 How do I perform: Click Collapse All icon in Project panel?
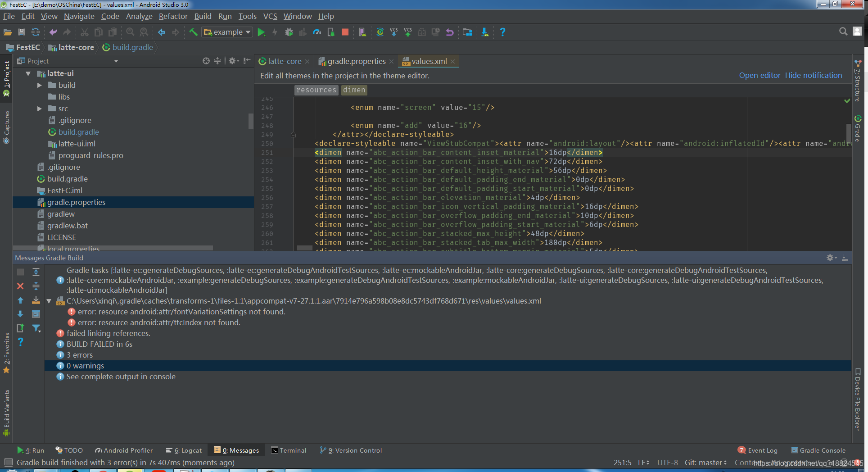(217, 61)
